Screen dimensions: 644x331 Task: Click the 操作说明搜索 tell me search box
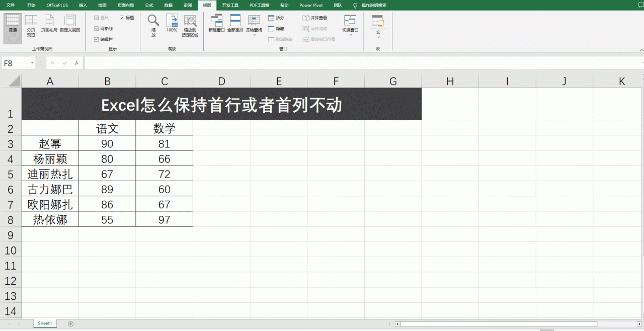pyautogui.click(x=374, y=5)
